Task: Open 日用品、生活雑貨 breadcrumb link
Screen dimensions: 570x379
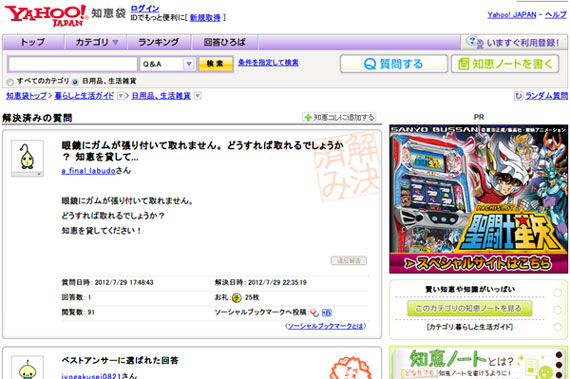Action: pos(161,96)
